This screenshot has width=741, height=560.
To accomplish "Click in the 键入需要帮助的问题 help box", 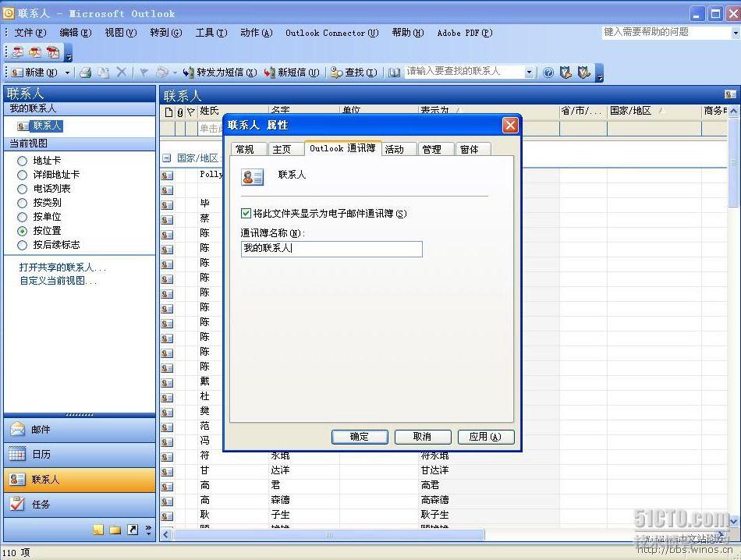I will (666, 32).
